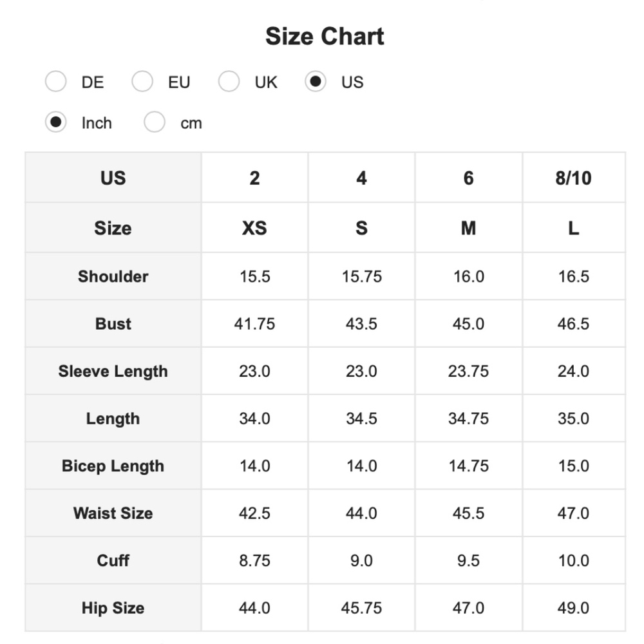Click the Sleeve Length row label
Viewport: 644px width, 644px height.
113,371
